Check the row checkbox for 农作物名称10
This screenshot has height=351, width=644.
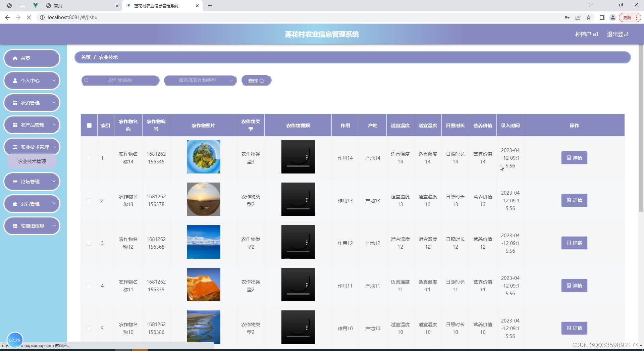click(89, 328)
